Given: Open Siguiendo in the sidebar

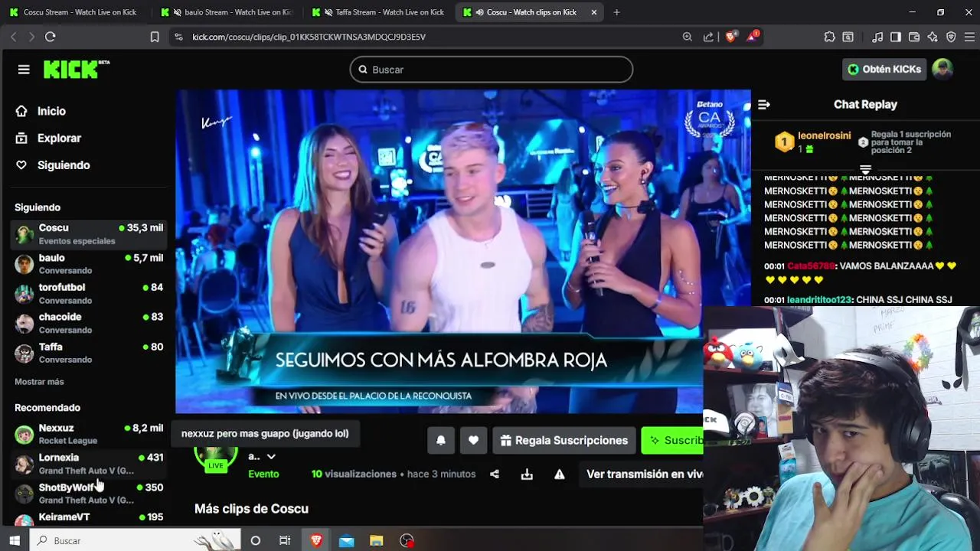Looking at the screenshot, I should [x=64, y=165].
